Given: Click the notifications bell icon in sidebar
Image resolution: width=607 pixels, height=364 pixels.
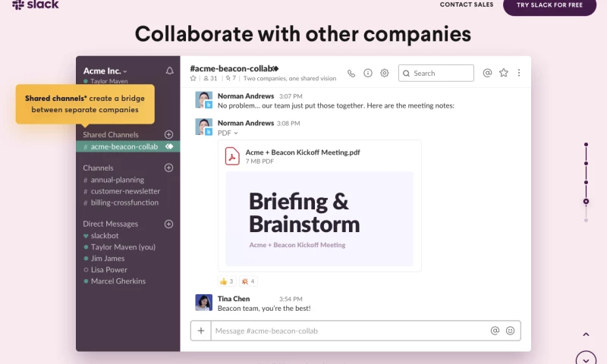Looking at the screenshot, I should click(x=169, y=71).
